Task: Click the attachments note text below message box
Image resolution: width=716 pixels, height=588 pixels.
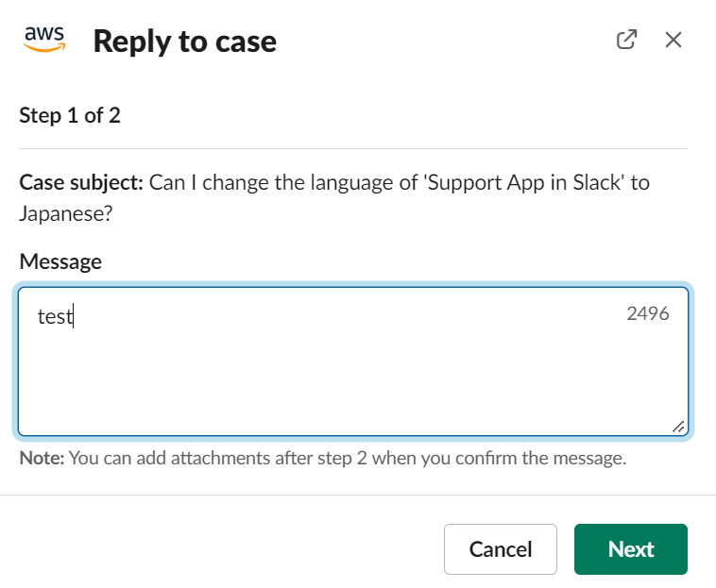Action: tap(323, 458)
